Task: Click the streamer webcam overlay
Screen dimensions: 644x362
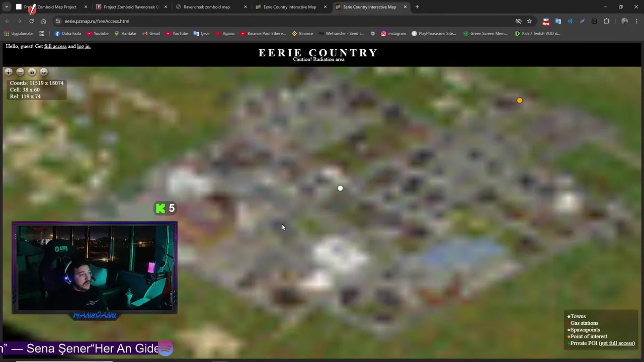Action: 95,268
